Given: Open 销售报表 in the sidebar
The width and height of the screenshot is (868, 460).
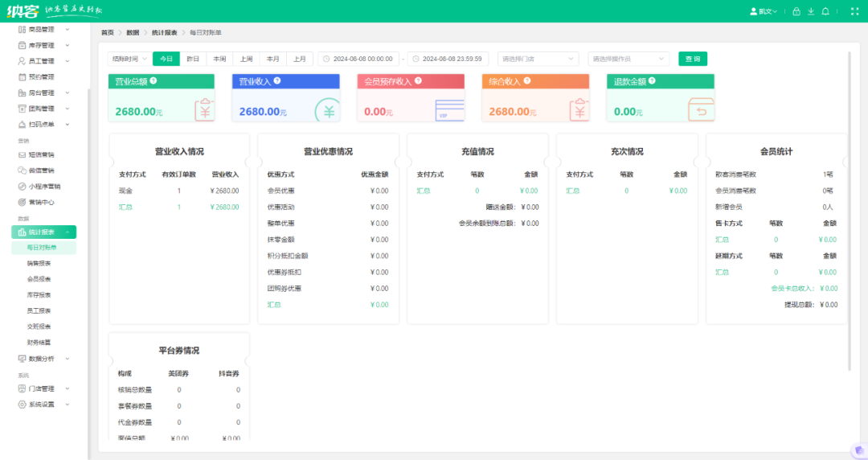Looking at the screenshot, I should (x=39, y=264).
